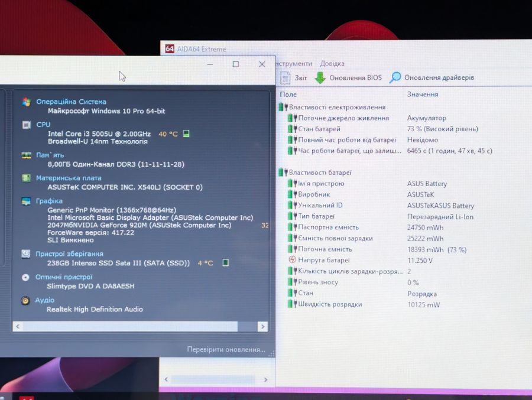This screenshot has width=532, height=400.
Task: Click the memory module icon beside Пам'ять
Action: [x=26, y=155]
